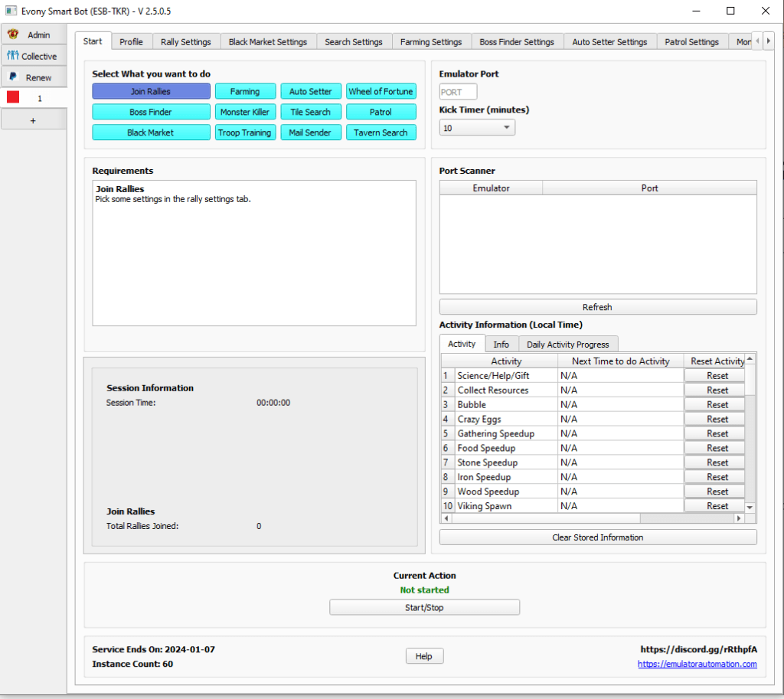This screenshot has height=699, width=784.
Task: Open the Rally Settings tab
Action: pos(185,42)
